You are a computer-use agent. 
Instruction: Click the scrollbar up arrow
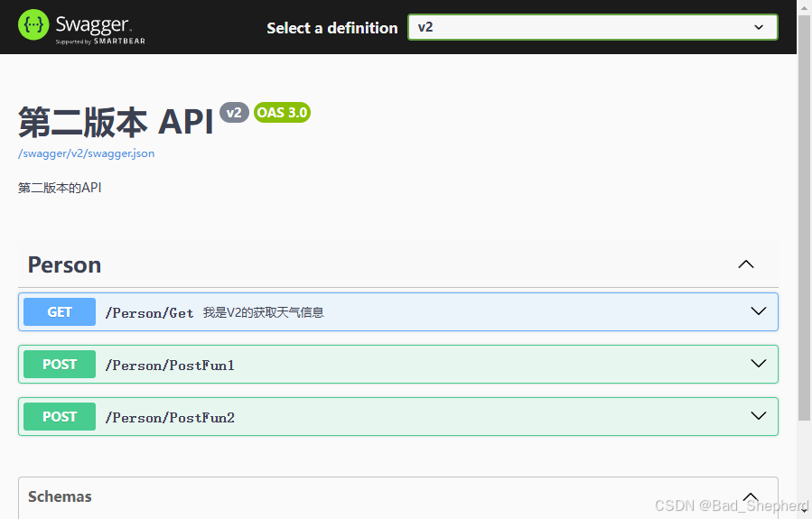click(x=804, y=7)
